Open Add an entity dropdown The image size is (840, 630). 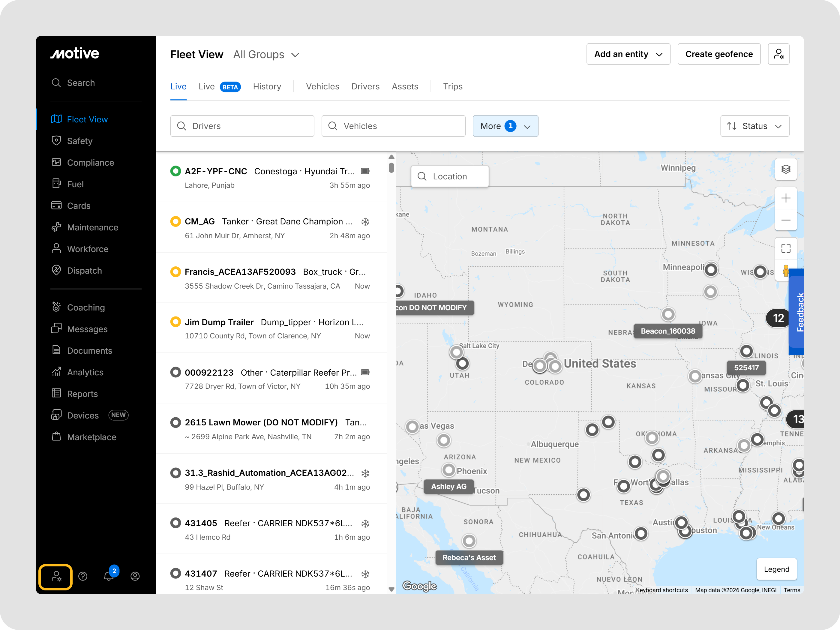click(628, 54)
